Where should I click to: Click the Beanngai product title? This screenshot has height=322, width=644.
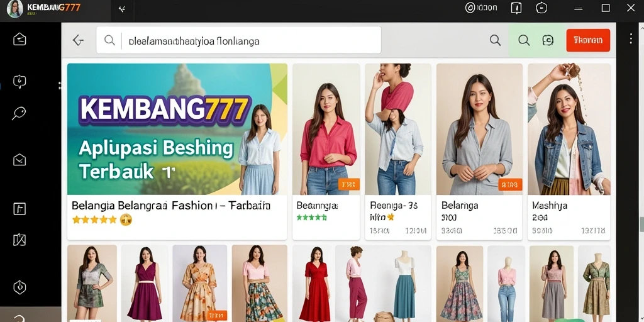point(317,206)
